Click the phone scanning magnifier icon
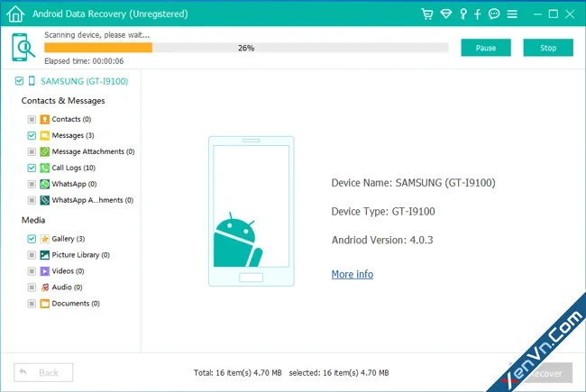 [x=23, y=47]
